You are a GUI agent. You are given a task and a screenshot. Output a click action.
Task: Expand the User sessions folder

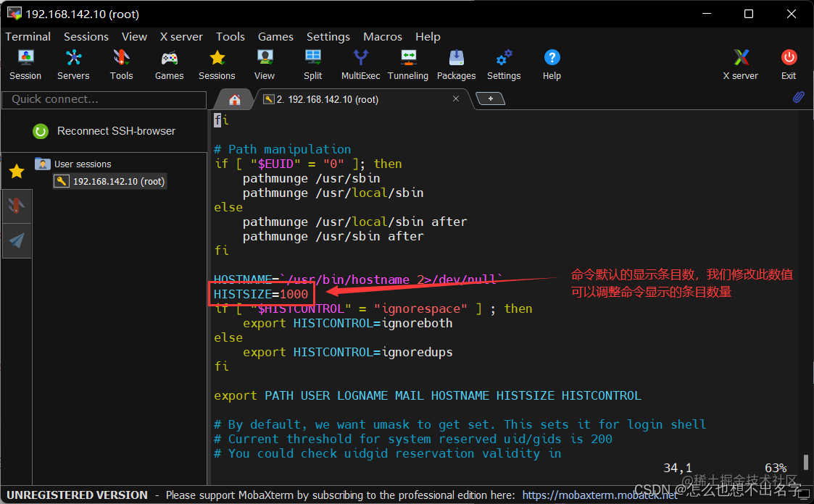coord(73,164)
